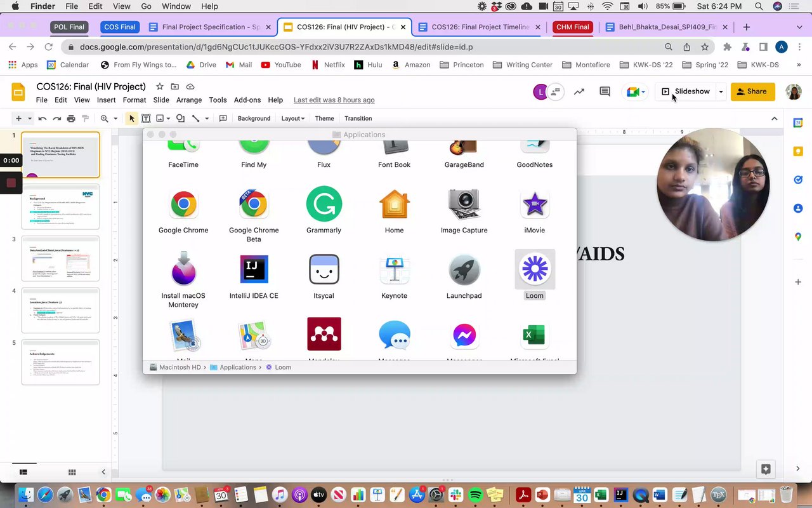Select the text box tool in toolbar
The height and width of the screenshot is (508, 812).
click(x=145, y=119)
